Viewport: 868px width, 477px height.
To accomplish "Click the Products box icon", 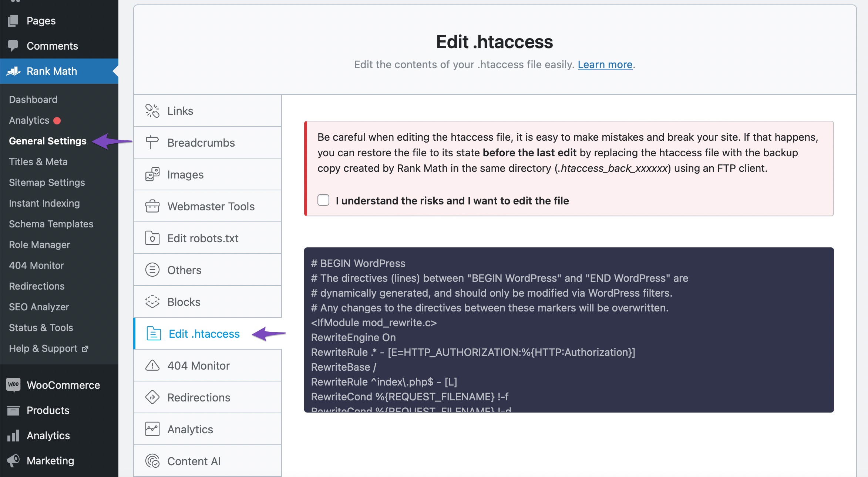I will click(x=13, y=410).
